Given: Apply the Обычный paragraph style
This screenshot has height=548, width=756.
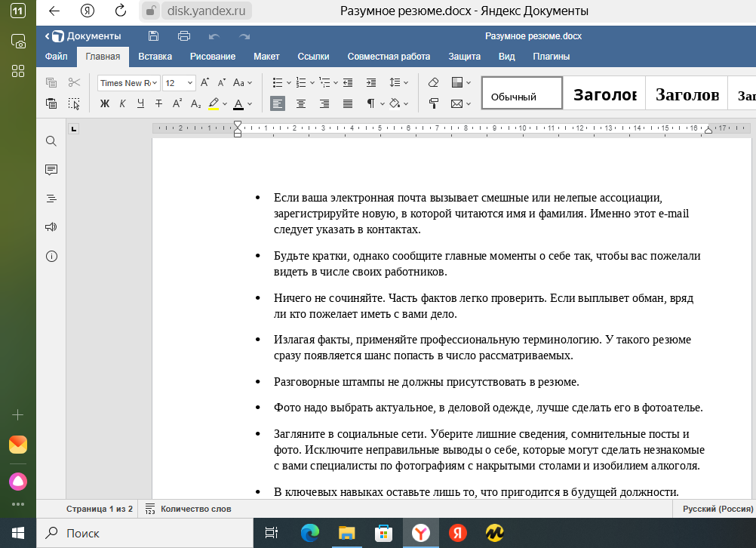Looking at the screenshot, I should pos(522,93).
